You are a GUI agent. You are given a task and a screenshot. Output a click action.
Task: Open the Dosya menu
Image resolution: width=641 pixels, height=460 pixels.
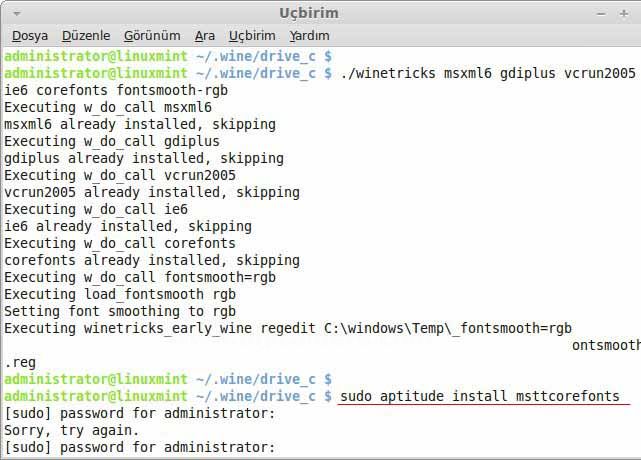(x=29, y=36)
